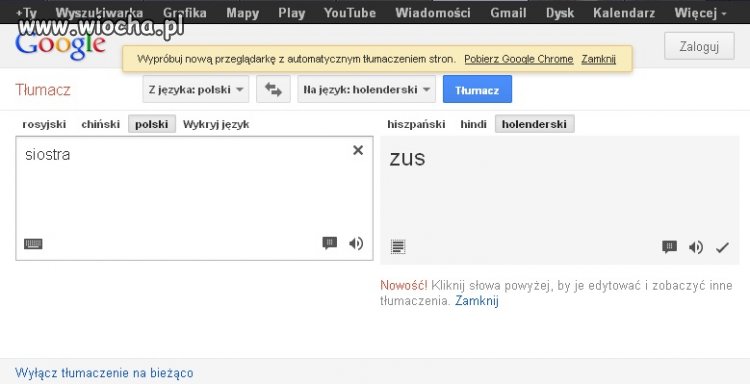The image size is (750, 384).
Task: Open Mapy in top bar
Action: point(243,13)
